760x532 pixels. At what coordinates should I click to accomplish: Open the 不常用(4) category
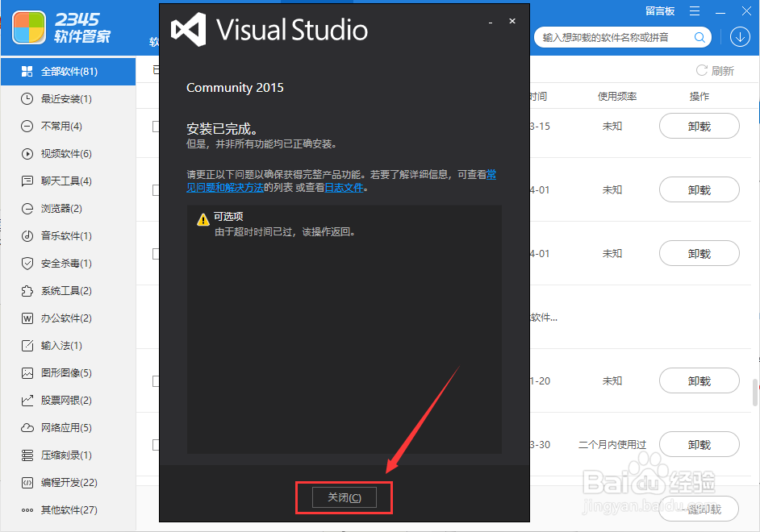coord(69,127)
